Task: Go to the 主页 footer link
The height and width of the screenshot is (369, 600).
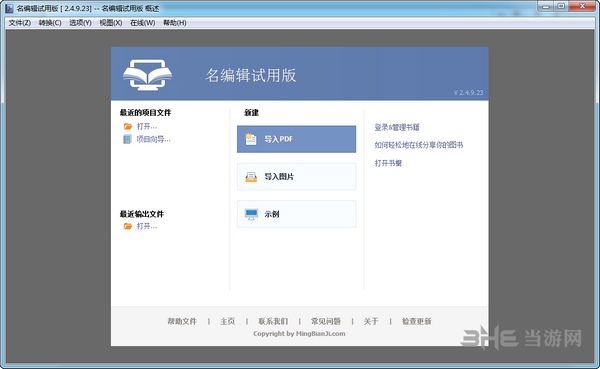Action: click(227, 321)
